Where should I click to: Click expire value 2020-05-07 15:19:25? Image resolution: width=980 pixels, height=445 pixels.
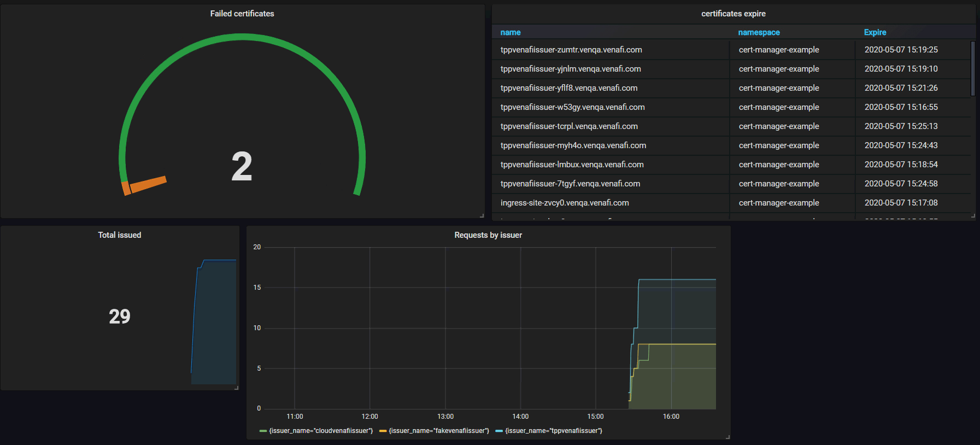[901, 50]
